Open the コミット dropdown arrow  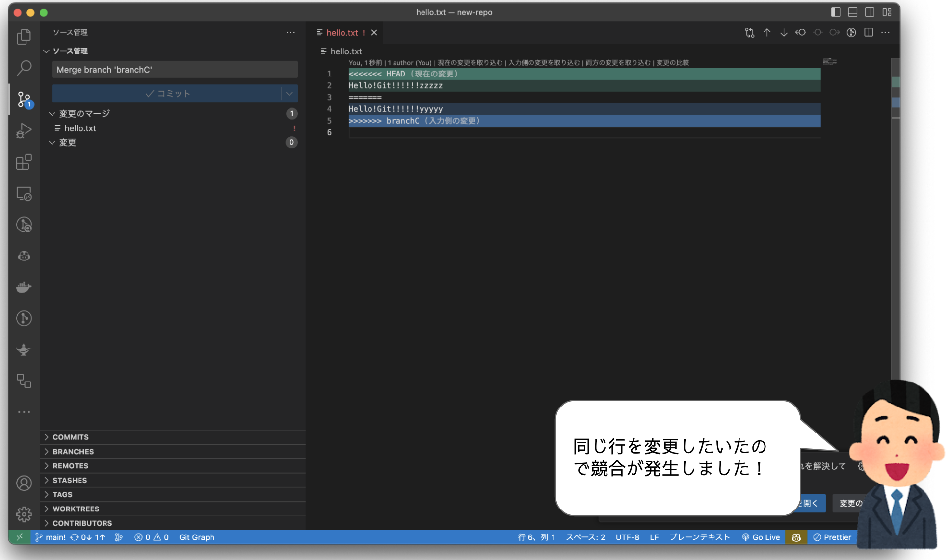(x=289, y=93)
